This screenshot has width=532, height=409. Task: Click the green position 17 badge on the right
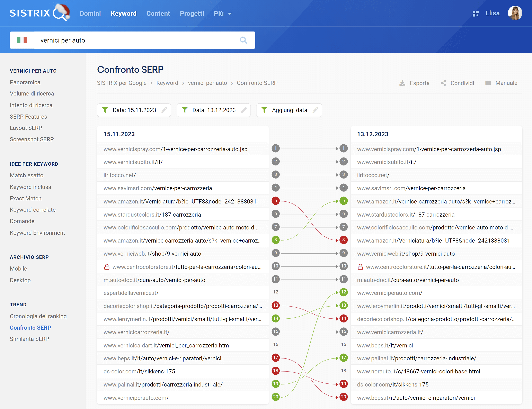click(344, 357)
